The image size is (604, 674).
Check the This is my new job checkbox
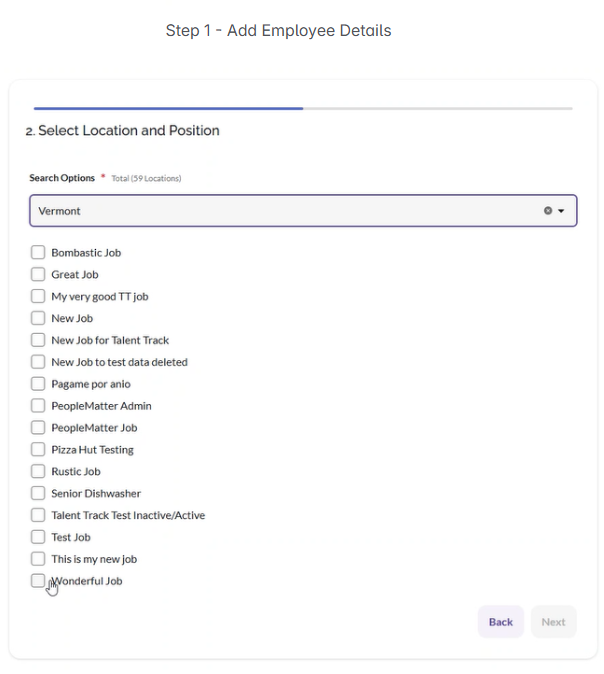tap(38, 559)
